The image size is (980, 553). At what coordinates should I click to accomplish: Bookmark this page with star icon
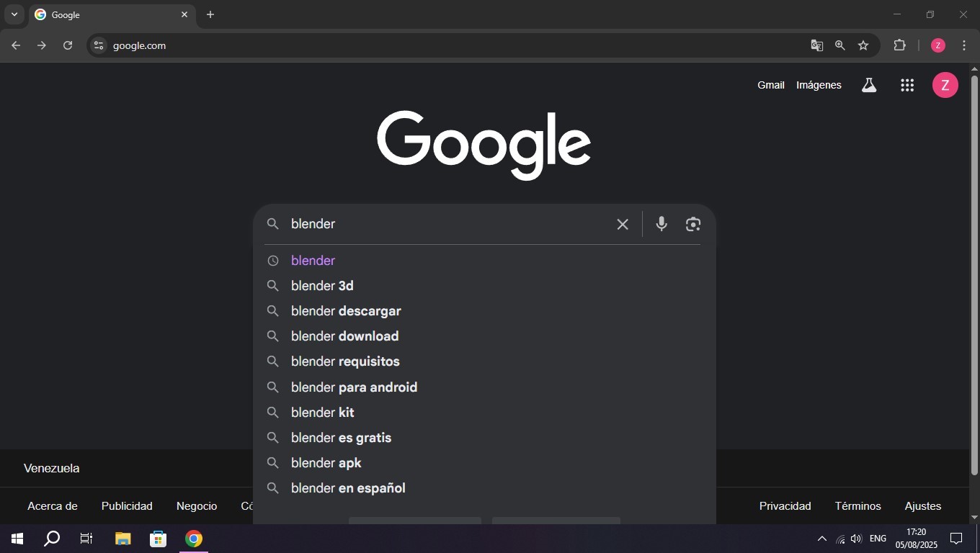coord(863,45)
